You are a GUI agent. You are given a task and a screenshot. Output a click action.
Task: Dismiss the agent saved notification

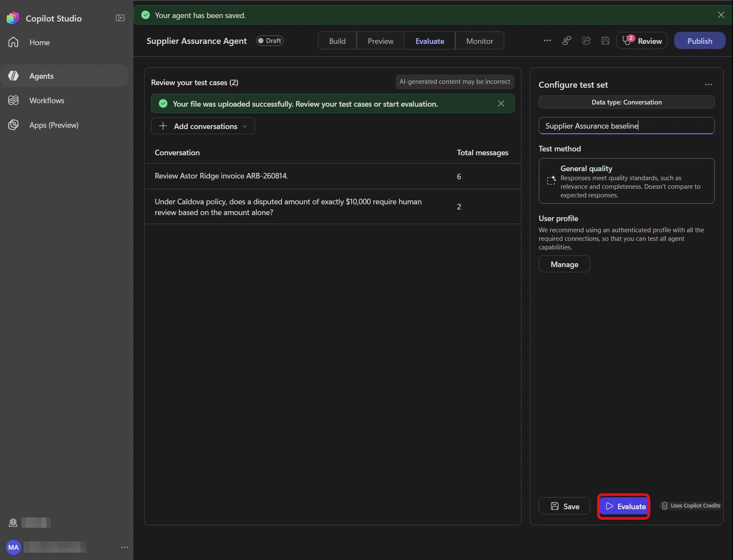click(721, 15)
